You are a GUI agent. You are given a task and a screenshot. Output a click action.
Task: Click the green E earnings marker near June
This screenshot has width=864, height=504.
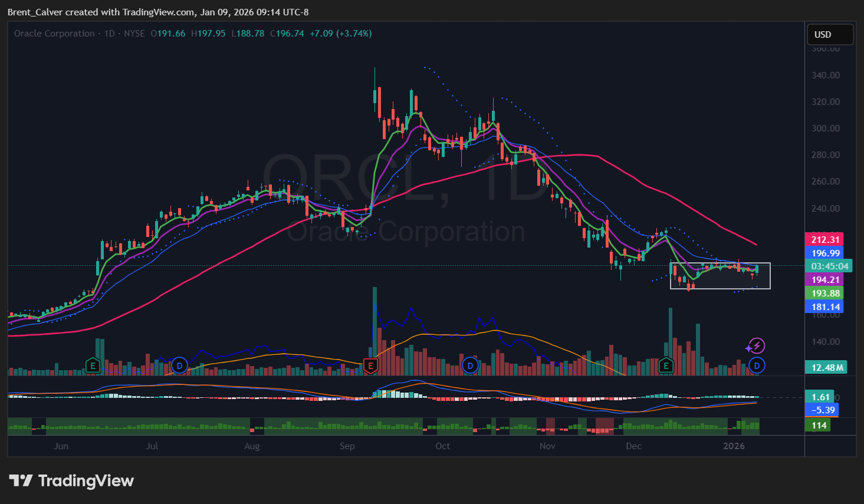point(93,365)
